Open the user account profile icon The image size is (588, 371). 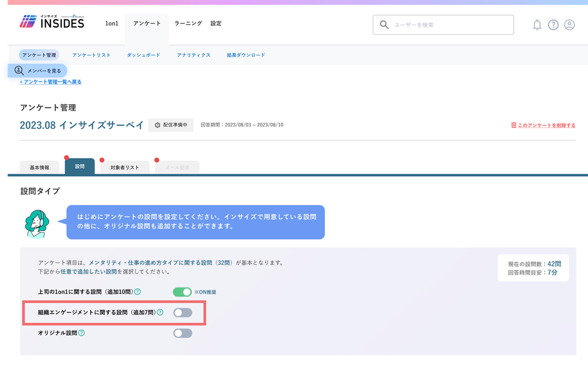(x=569, y=25)
